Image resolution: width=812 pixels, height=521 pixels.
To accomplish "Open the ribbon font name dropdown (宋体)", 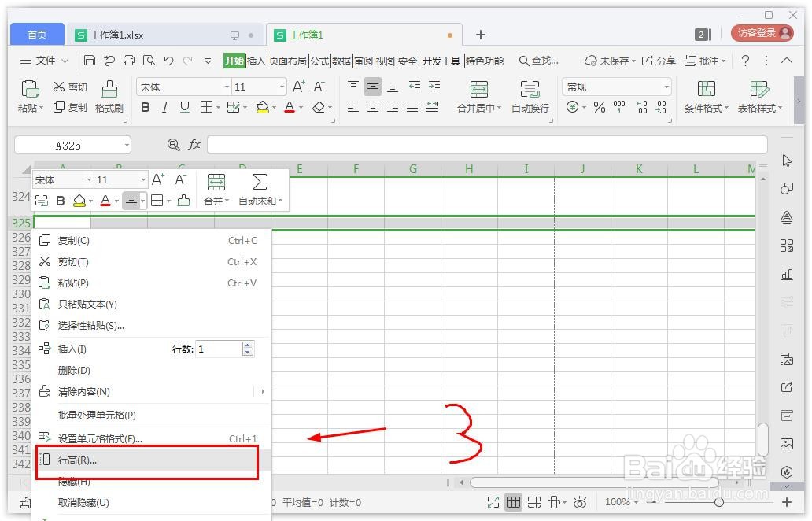I will tap(227, 87).
